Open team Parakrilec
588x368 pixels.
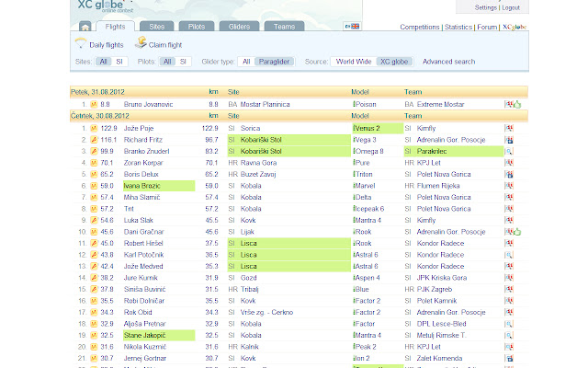[x=432, y=151]
